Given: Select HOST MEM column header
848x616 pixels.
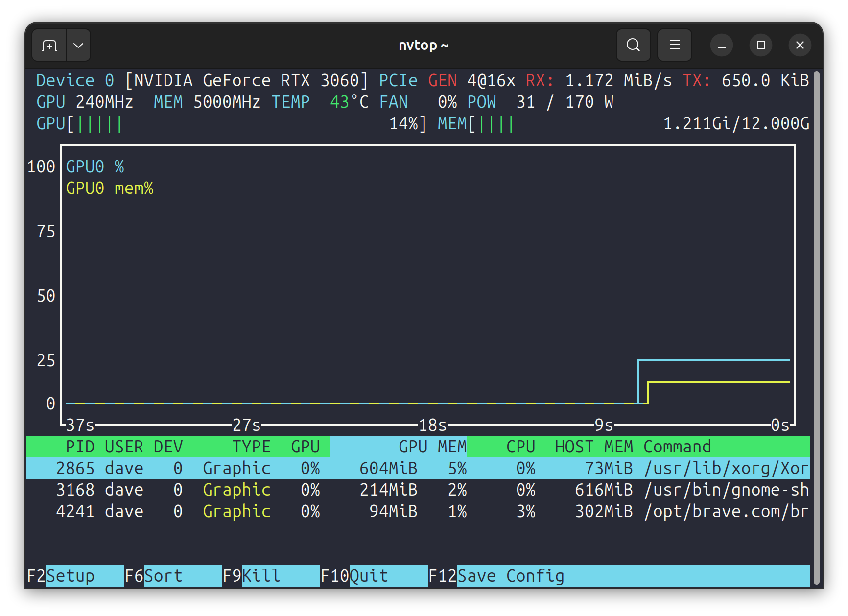Looking at the screenshot, I should coord(594,447).
